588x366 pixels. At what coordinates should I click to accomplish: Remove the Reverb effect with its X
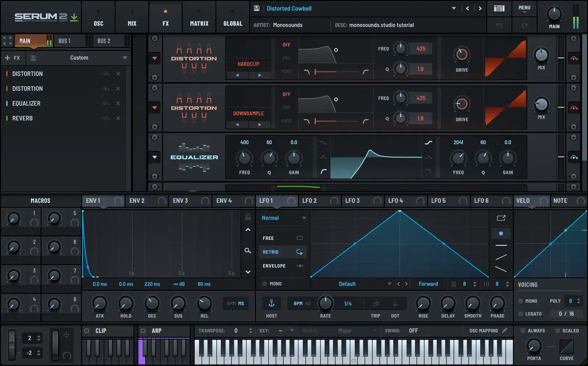coord(118,118)
